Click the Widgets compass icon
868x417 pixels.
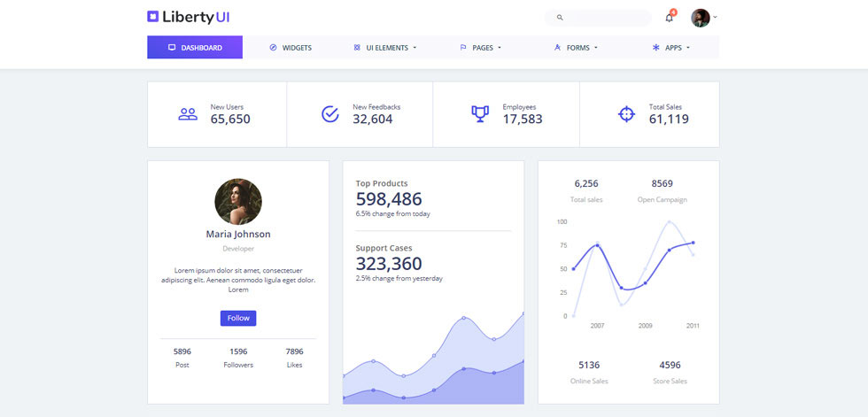[x=273, y=48]
